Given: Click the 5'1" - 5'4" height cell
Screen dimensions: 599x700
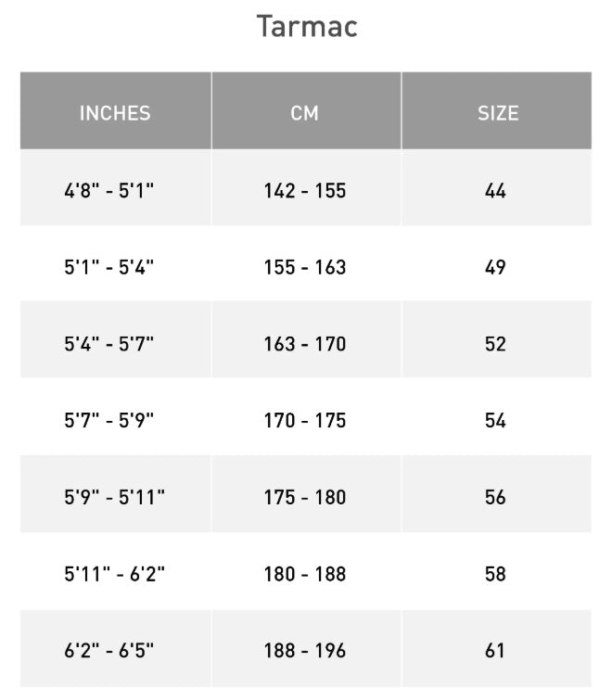Looking at the screenshot, I should 109,268.
